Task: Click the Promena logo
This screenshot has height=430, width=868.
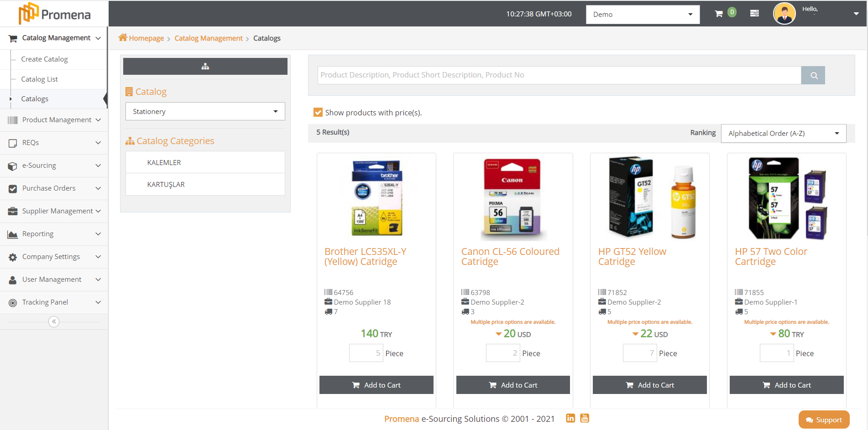Action: (54, 14)
